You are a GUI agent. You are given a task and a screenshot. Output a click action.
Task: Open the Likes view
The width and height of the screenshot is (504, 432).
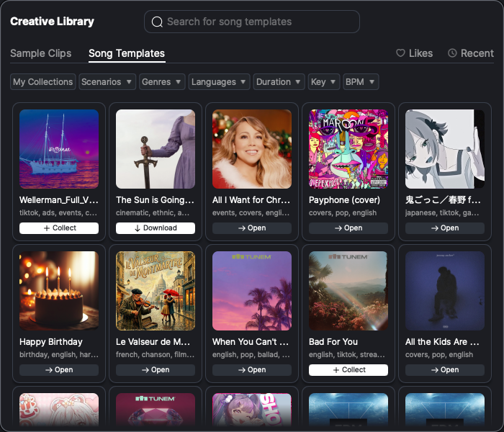click(x=414, y=53)
